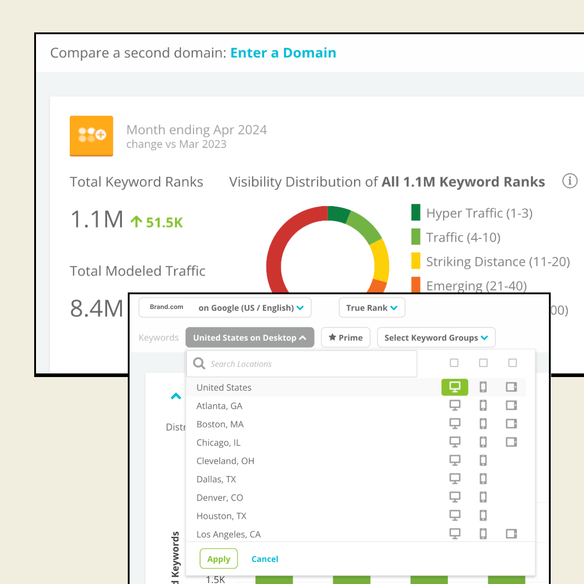This screenshot has height=584, width=584.
Task: Expand the True Rank dropdown
Action: point(372,308)
